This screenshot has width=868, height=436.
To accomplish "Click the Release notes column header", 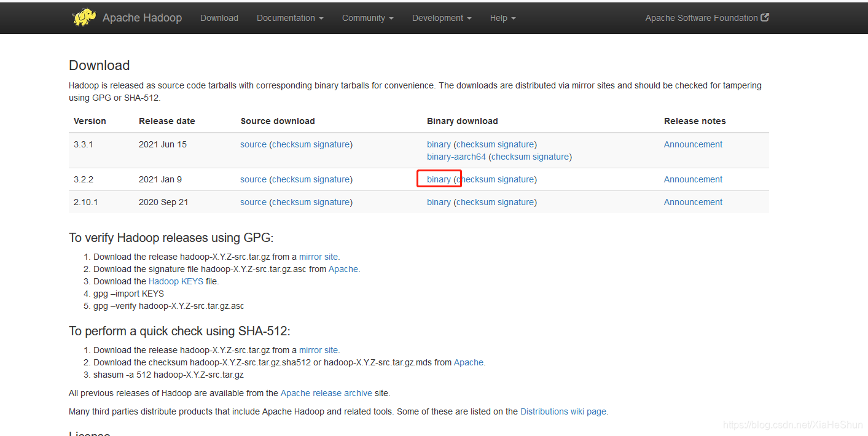I will click(x=695, y=121).
